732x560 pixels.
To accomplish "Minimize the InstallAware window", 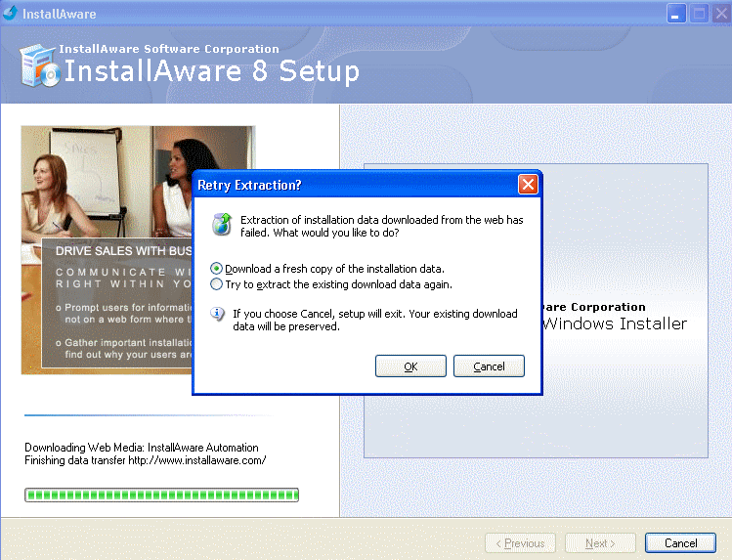I will pos(676,14).
